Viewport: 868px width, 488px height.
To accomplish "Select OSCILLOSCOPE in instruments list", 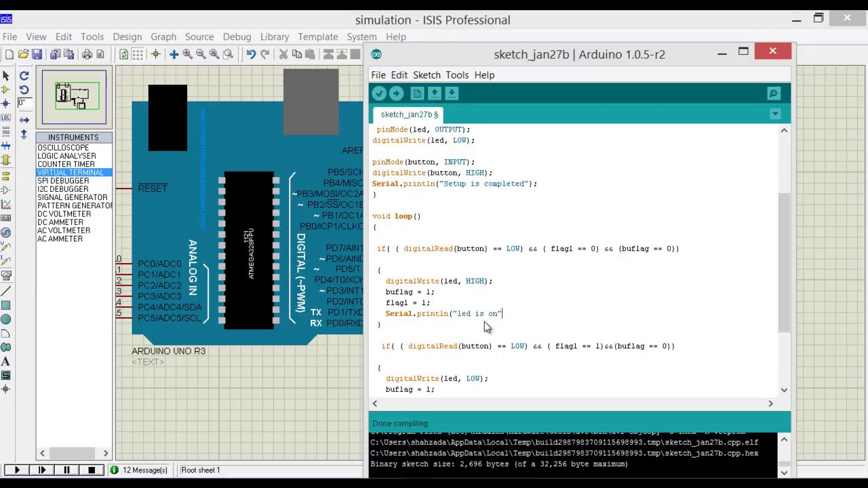I will click(63, 148).
